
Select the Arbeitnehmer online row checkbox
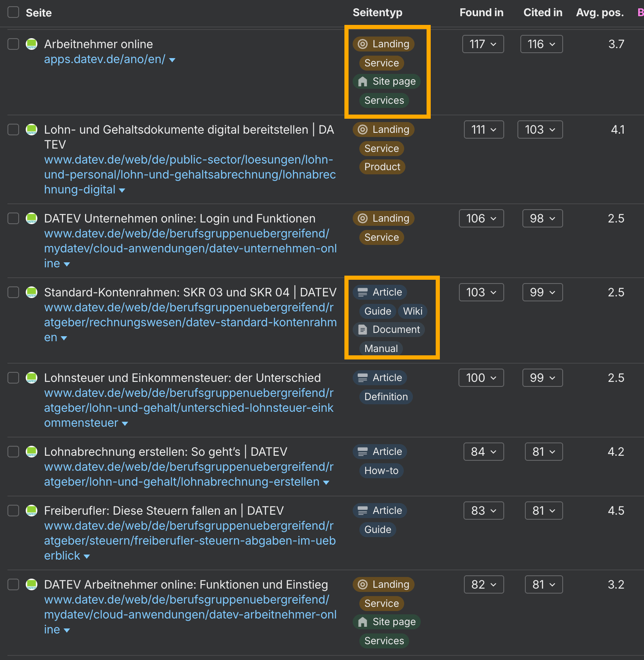[x=13, y=44]
